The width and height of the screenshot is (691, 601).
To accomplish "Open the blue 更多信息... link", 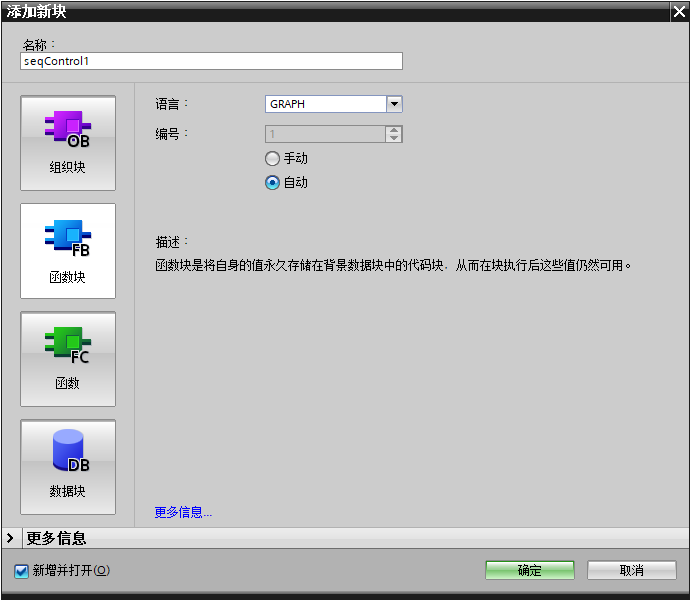I will click(183, 512).
